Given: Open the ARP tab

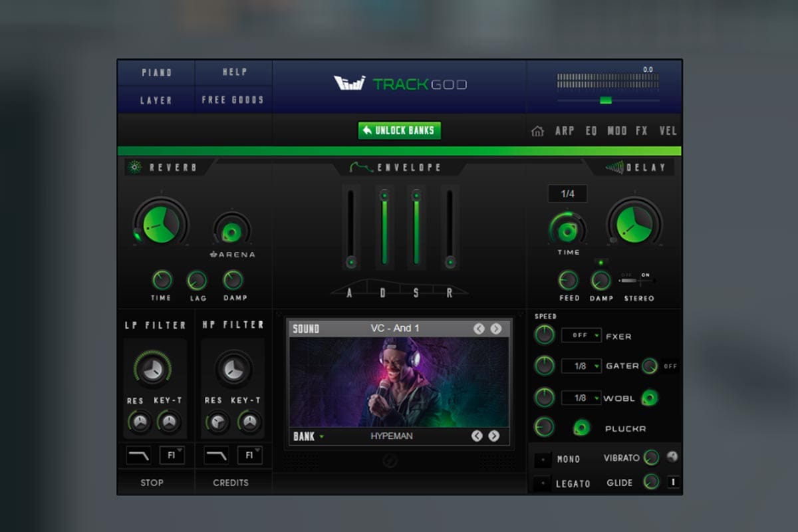Looking at the screenshot, I should coord(565,131).
